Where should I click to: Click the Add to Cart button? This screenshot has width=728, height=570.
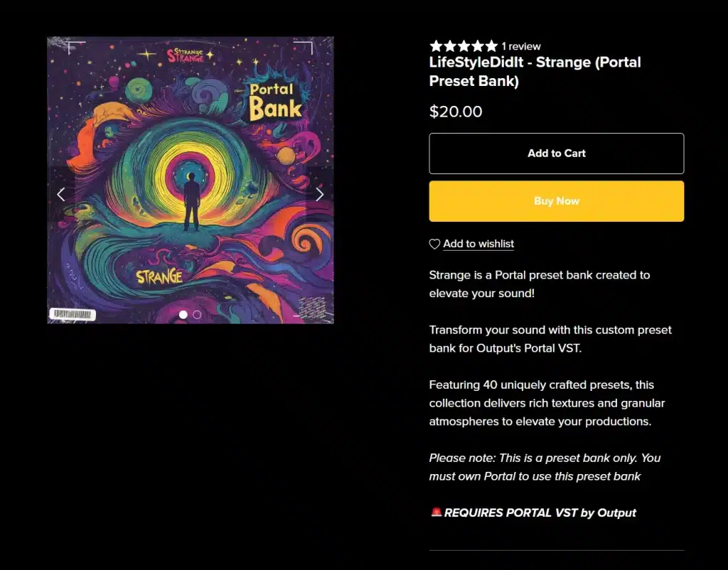click(x=556, y=154)
